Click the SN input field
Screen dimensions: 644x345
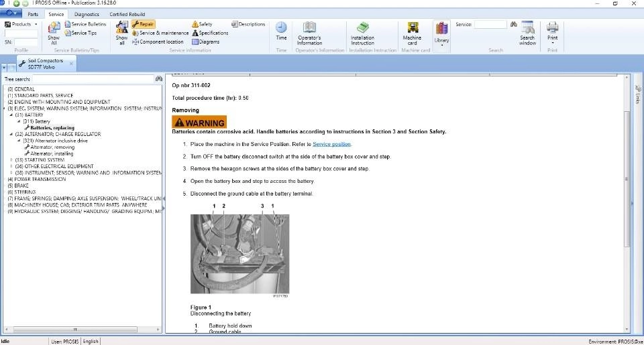coord(26,42)
